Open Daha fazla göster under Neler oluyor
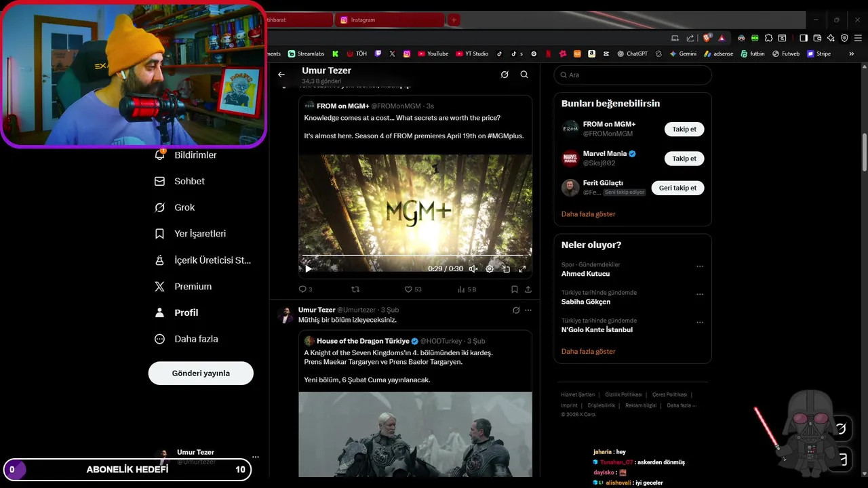Screen dimensions: 868x488 (x=588, y=352)
